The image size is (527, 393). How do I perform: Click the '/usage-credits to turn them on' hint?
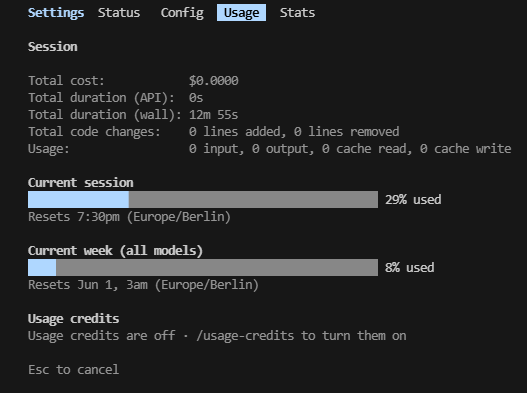[301, 336]
